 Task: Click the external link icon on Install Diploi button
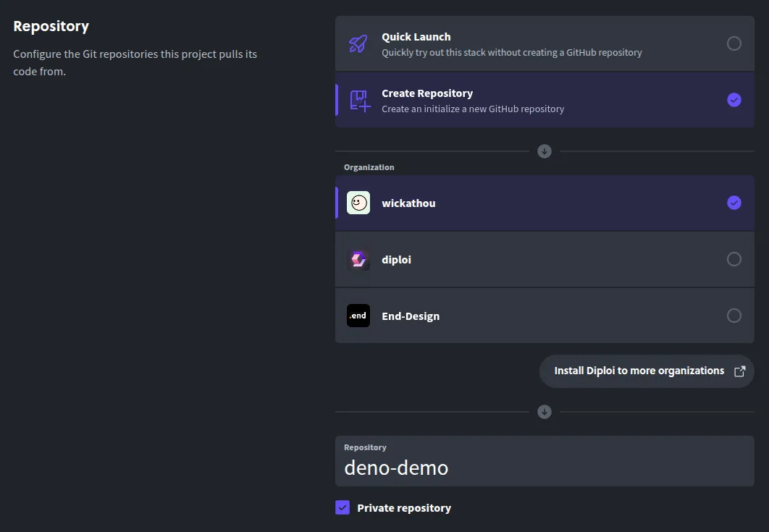tap(739, 371)
